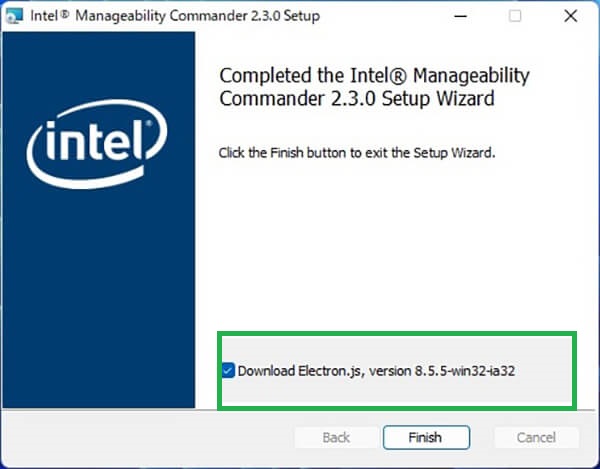Click the disabled Cancel button
Image resolution: width=600 pixels, height=469 pixels.
tap(536, 437)
